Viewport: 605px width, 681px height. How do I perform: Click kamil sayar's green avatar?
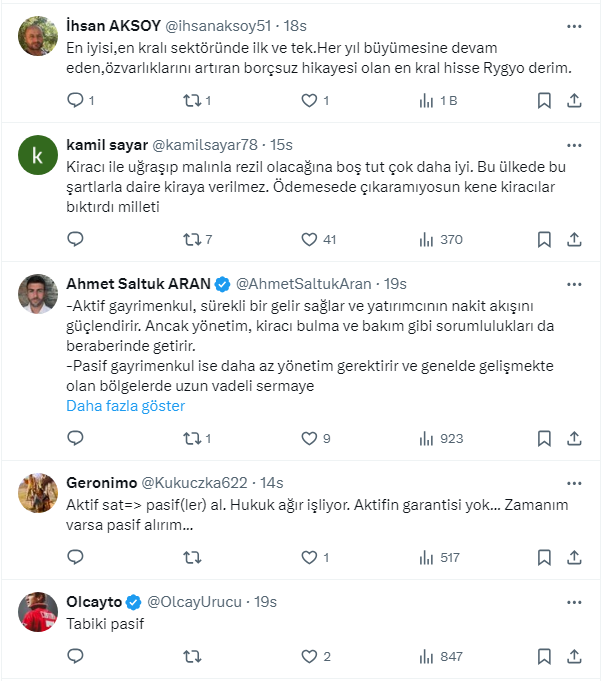tap(38, 155)
